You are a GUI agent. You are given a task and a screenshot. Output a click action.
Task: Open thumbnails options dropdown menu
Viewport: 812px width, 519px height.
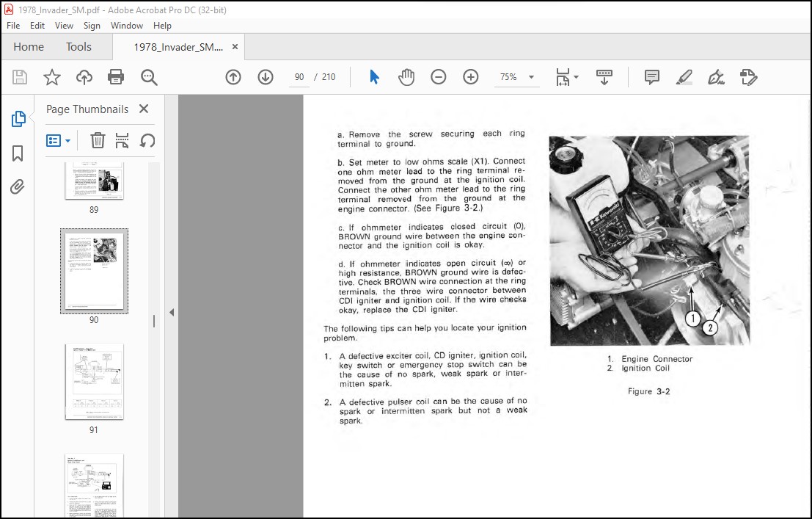(58, 140)
